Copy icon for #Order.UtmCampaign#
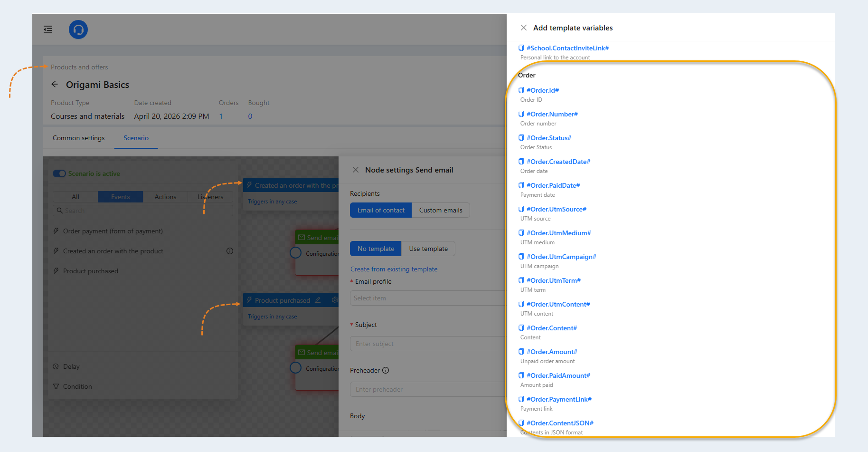This screenshot has width=868, height=452. [521, 257]
